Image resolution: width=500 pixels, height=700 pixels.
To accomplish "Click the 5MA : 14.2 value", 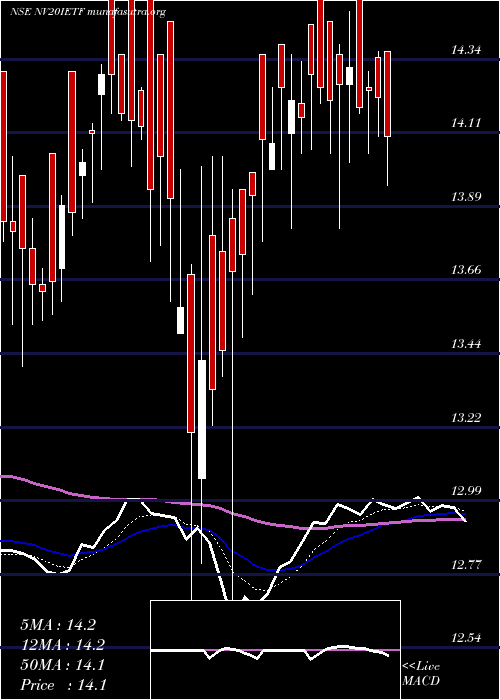I will [58, 625].
